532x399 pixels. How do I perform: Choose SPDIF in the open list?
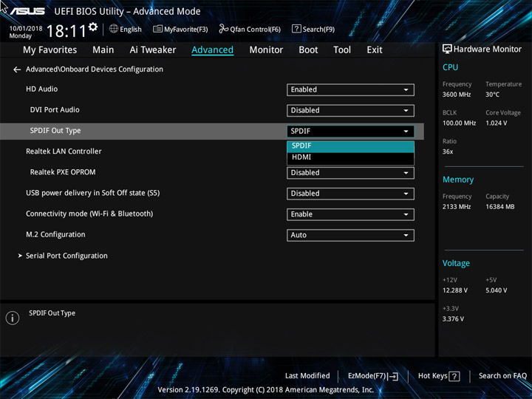(350, 146)
